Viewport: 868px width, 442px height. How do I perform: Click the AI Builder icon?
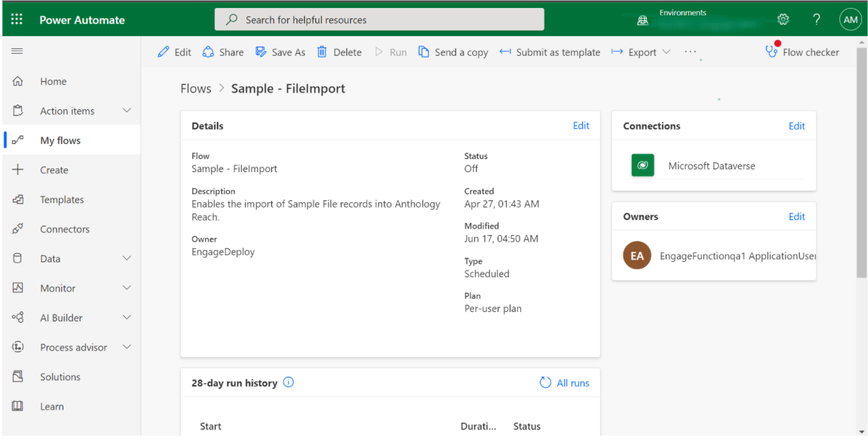[x=18, y=317]
